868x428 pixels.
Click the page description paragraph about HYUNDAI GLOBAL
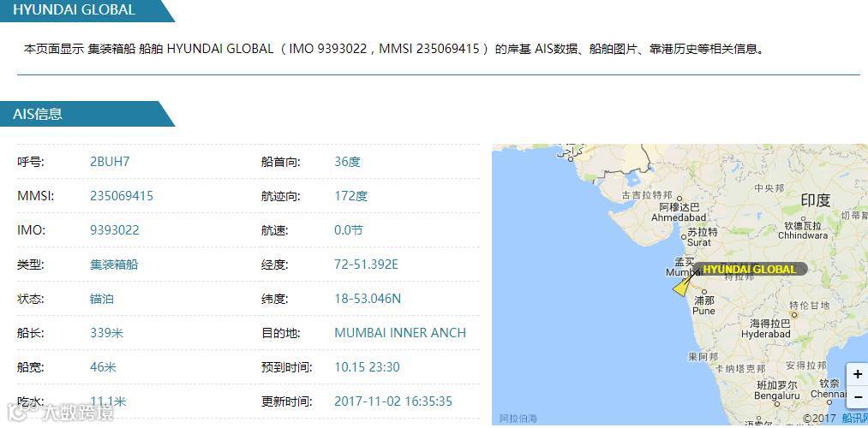tap(394, 49)
